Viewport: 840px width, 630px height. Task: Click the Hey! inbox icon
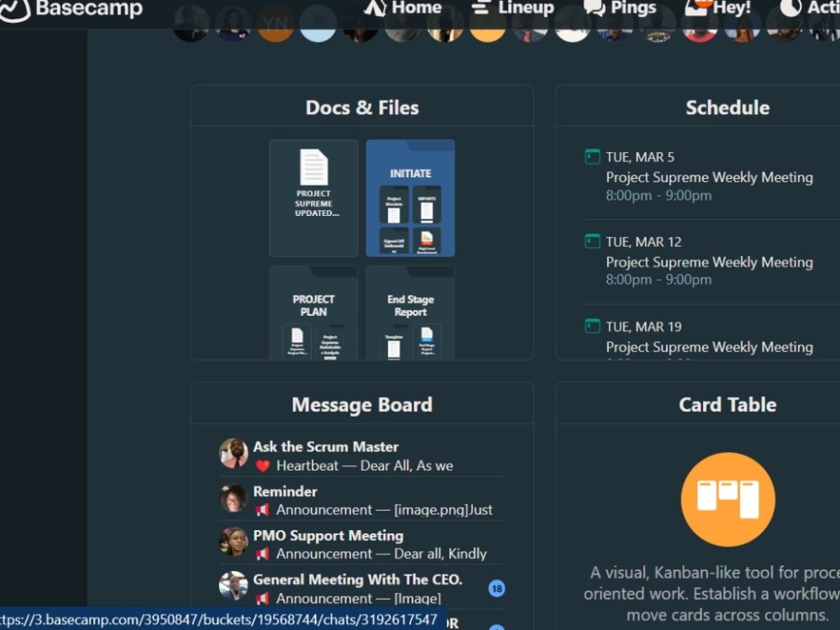point(696,8)
